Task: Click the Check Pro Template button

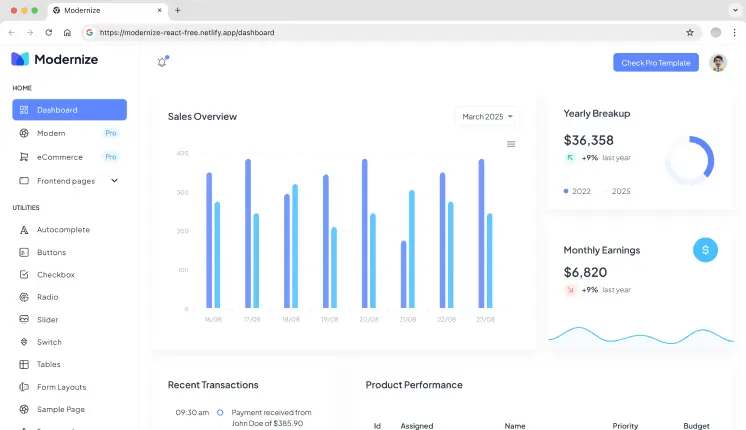Action: (655, 62)
